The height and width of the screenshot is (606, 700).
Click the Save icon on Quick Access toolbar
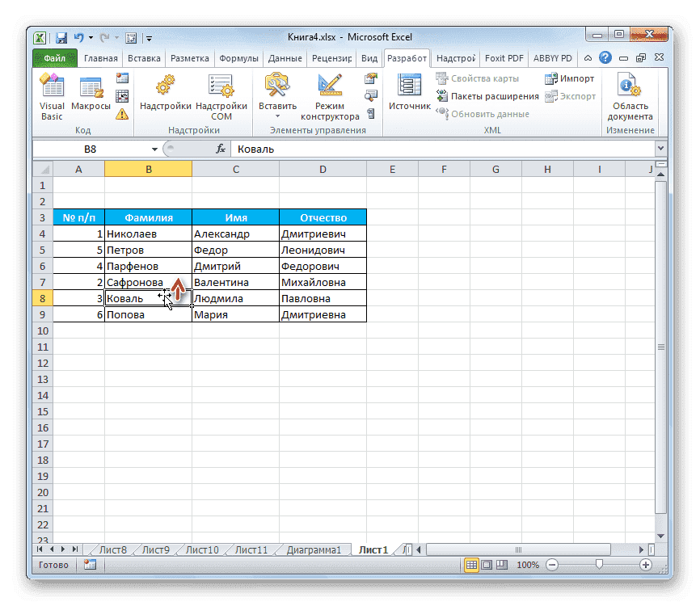click(61, 37)
